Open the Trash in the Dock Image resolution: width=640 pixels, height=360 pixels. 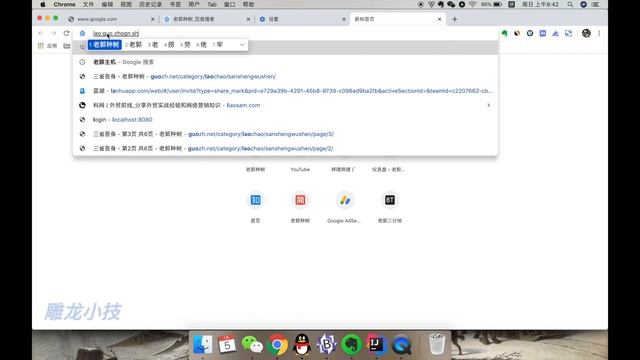click(x=437, y=344)
